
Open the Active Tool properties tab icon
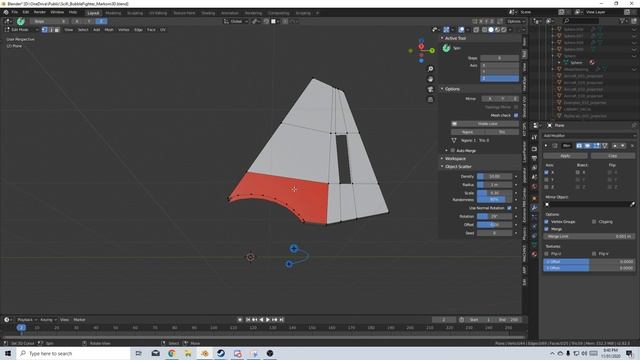pos(534,138)
